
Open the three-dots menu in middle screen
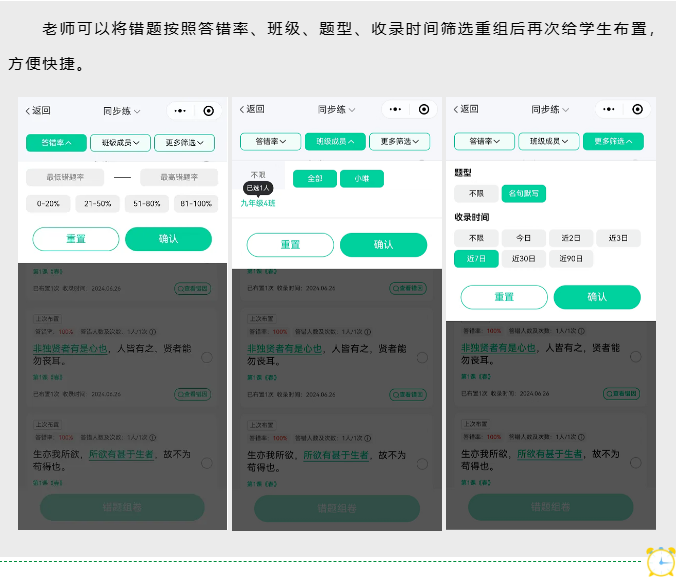395,109
